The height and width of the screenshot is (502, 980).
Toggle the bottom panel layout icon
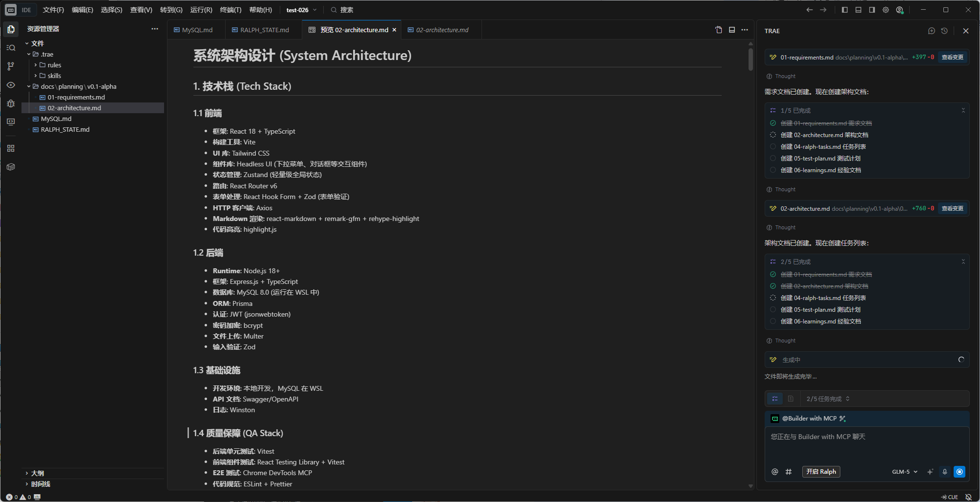pyautogui.click(x=858, y=10)
